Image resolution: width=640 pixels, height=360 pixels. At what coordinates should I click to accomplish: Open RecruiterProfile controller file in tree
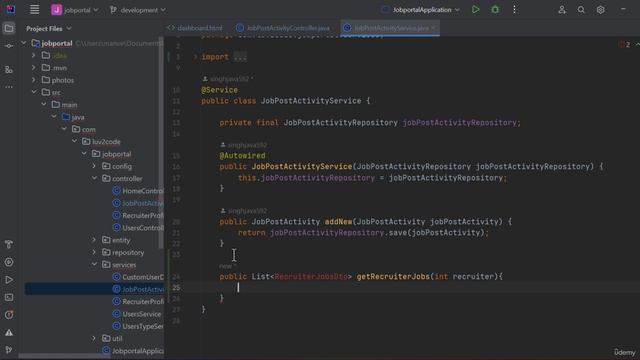click(138, 216)
